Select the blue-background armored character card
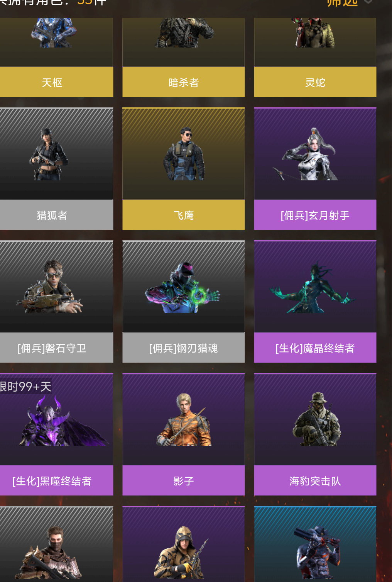Viewport: 392px width, 582px height. pyautogui.click(x=315, y=544)
